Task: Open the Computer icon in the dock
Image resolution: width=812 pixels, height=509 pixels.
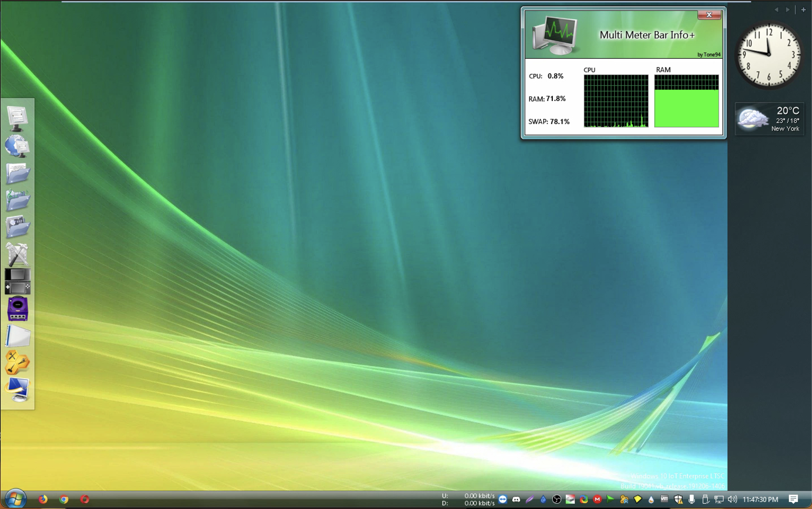Action: (x=17, y=119)
